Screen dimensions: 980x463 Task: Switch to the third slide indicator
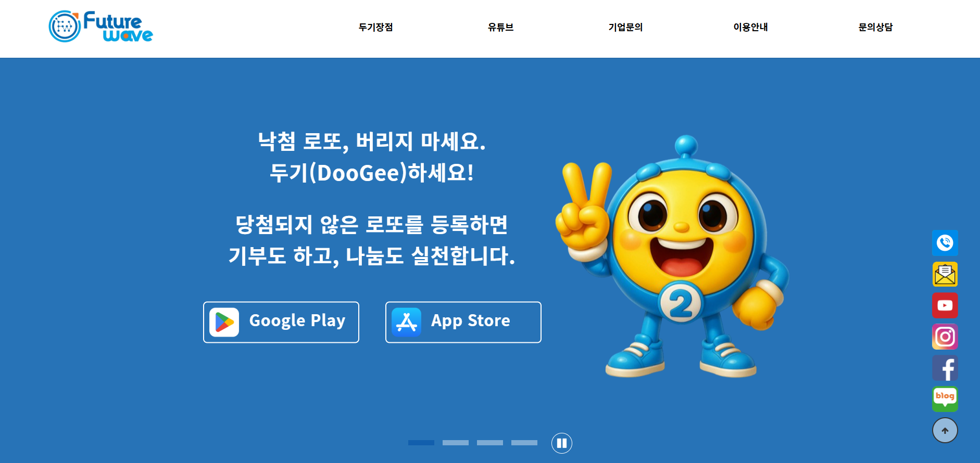point(490,443)
